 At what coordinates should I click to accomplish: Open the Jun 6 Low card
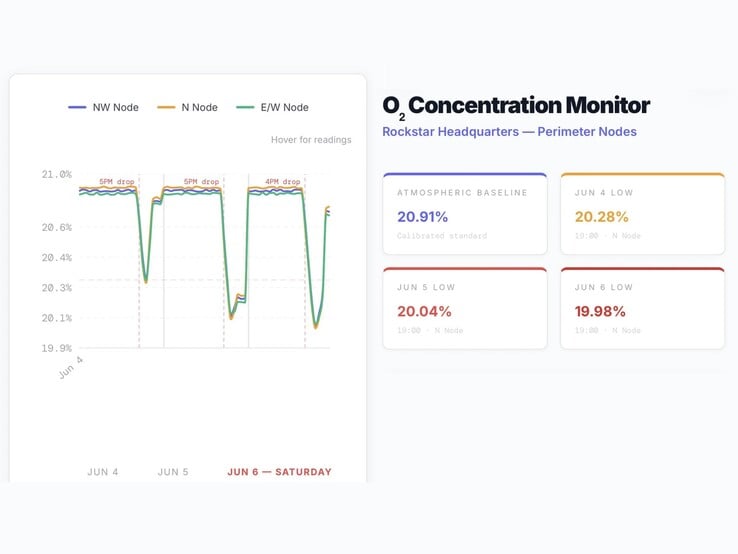[642, 308]
